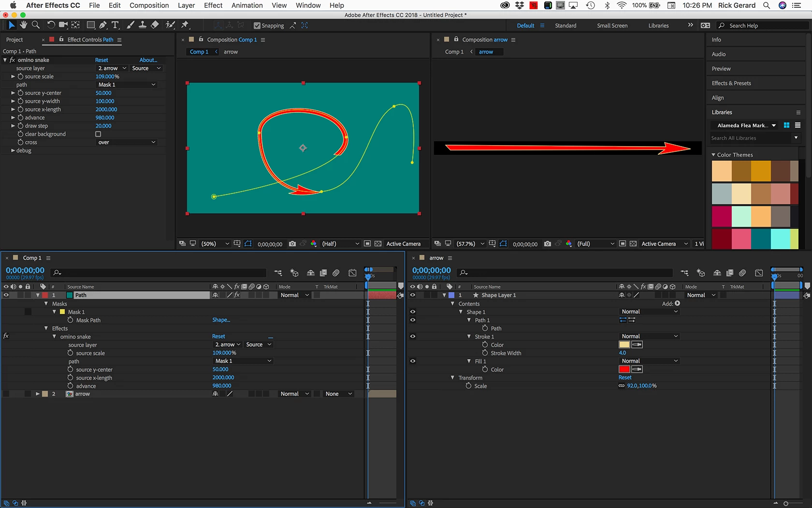Collapse the Masks group in Comp 1 timeline
Screen dimensions: 812x508
[x=46, y=304]
